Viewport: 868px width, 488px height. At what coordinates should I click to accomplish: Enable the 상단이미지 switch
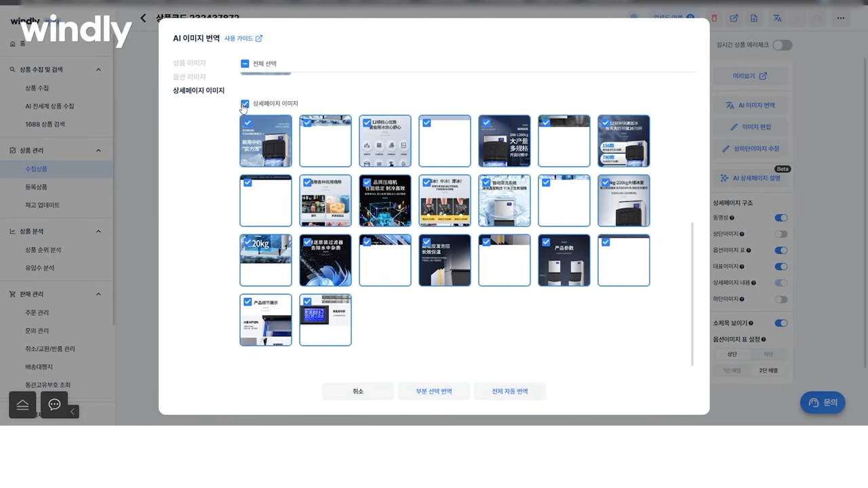pyautogui.click(x=781, y=235)
